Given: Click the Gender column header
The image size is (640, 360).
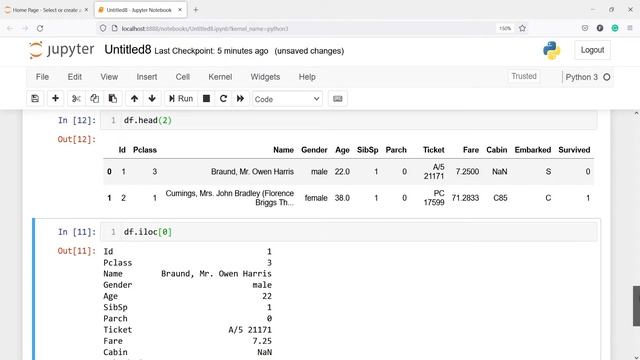Looking at the screenshot, I should click(x=314, y=150).
